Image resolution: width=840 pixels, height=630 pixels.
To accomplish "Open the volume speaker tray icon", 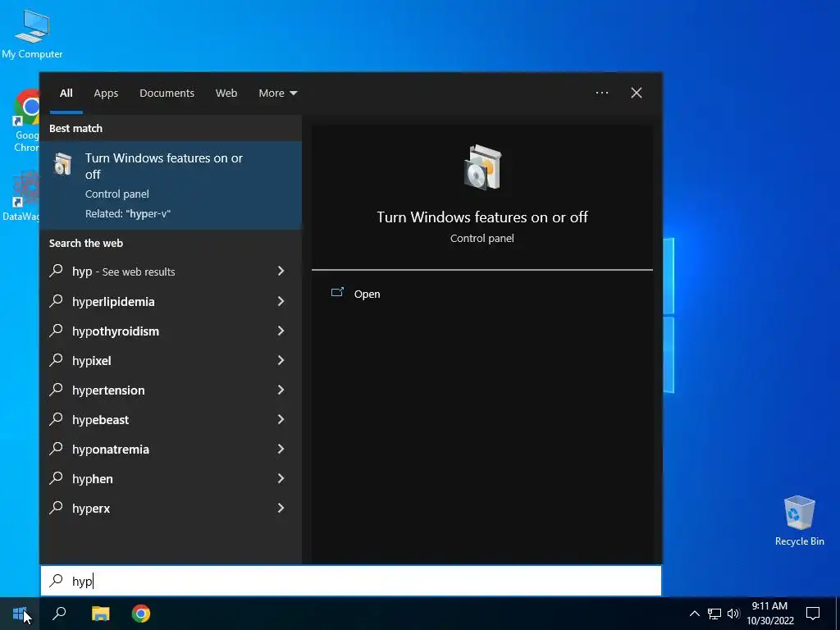I will pyautogui.click(x=733, y=614).
